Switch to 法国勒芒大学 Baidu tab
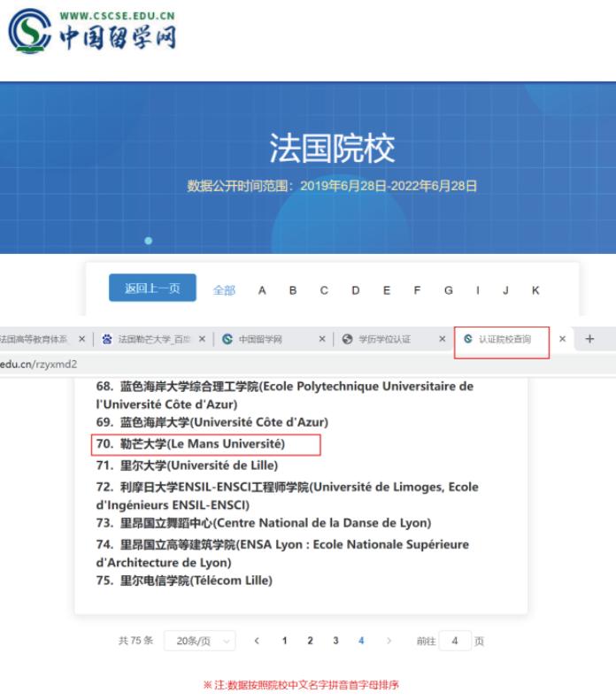Viewport: 616px width, 700px height. (154, 339)
